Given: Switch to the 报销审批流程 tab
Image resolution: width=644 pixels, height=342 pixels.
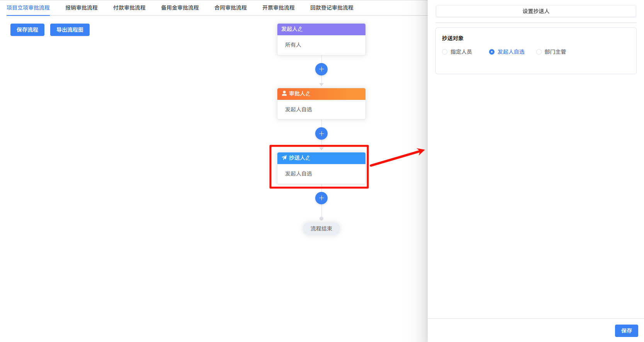Looking at the screenshot, I should tap(82, 8).
